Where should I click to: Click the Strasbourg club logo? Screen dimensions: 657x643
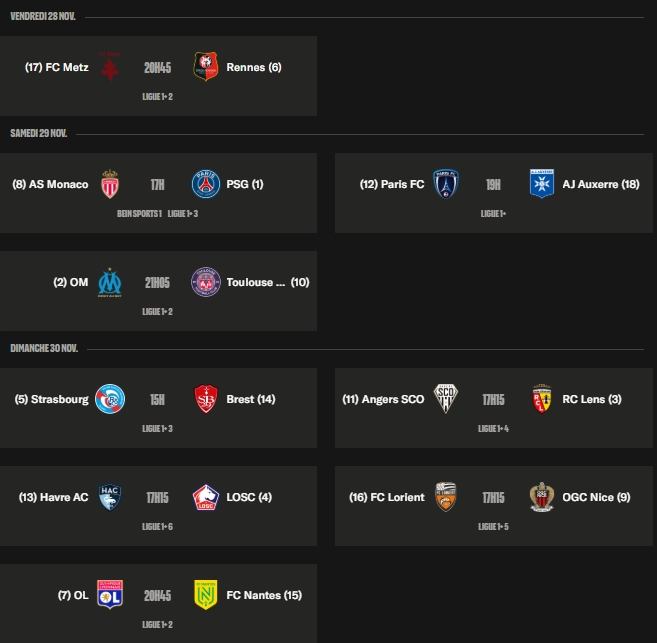click(x=109, y=399)
